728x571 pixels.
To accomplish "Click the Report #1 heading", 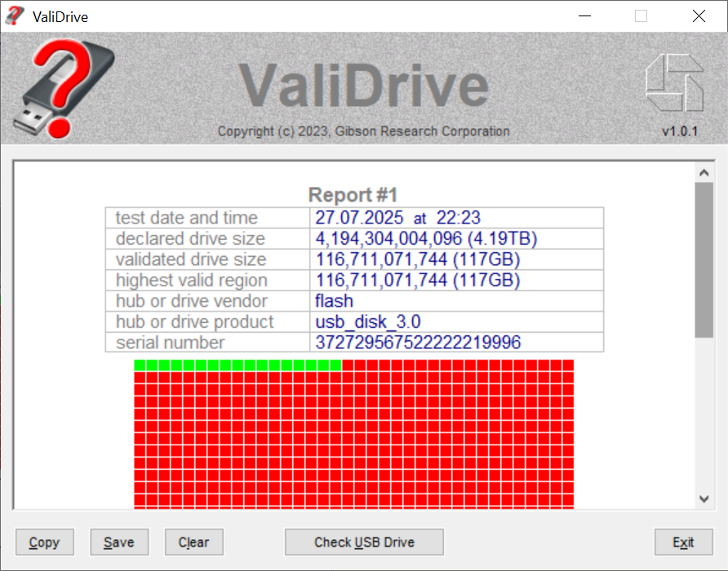I will (x=353, y=195).
